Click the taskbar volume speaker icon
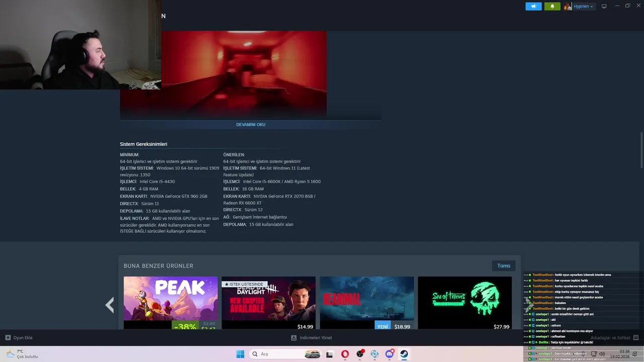644x362 pixels. 602,354
